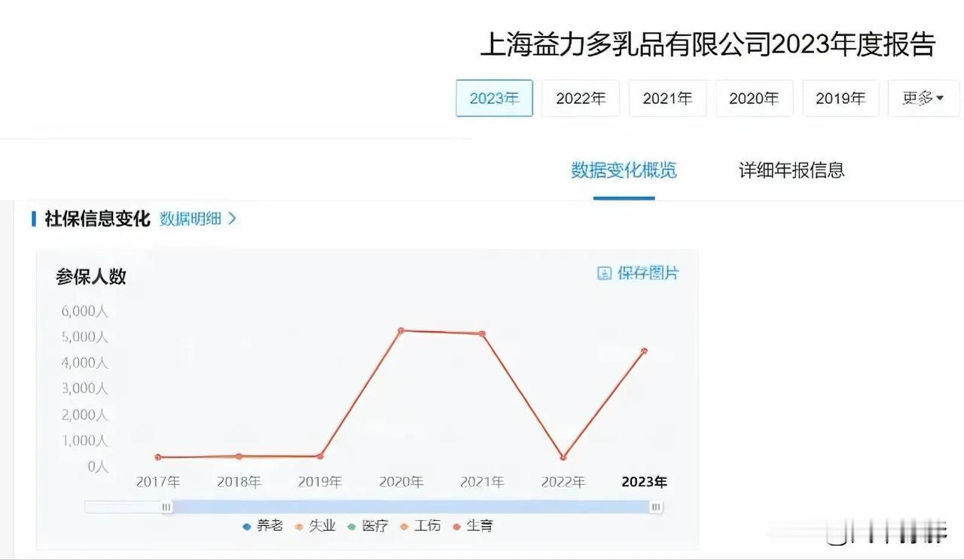Screen dimensions: 964x560
Task: Click the left handle of the chart range slider
Action: [166, 507]
